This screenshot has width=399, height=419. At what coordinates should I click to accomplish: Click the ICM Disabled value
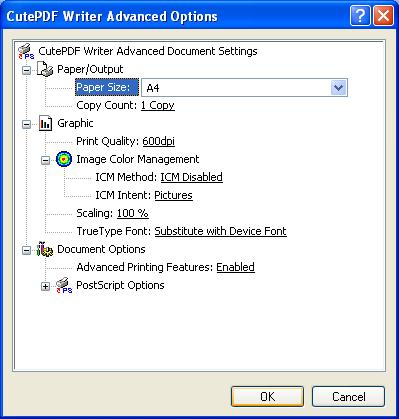coord(192,177)
